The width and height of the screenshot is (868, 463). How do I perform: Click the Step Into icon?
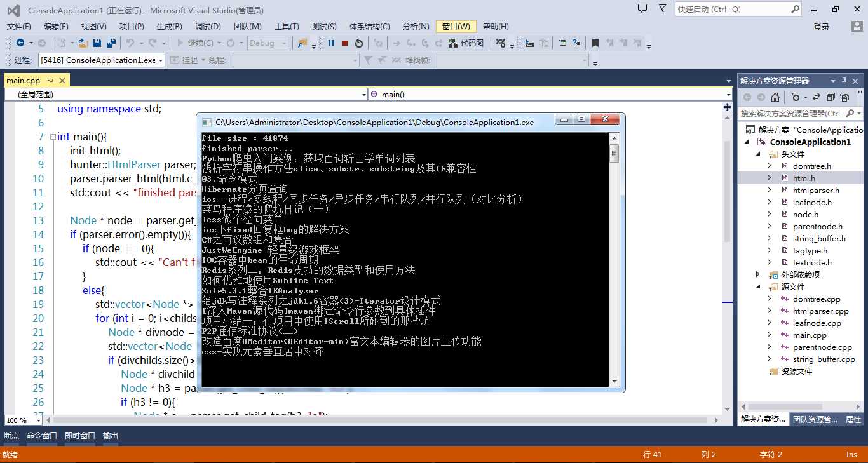[411, 43]
